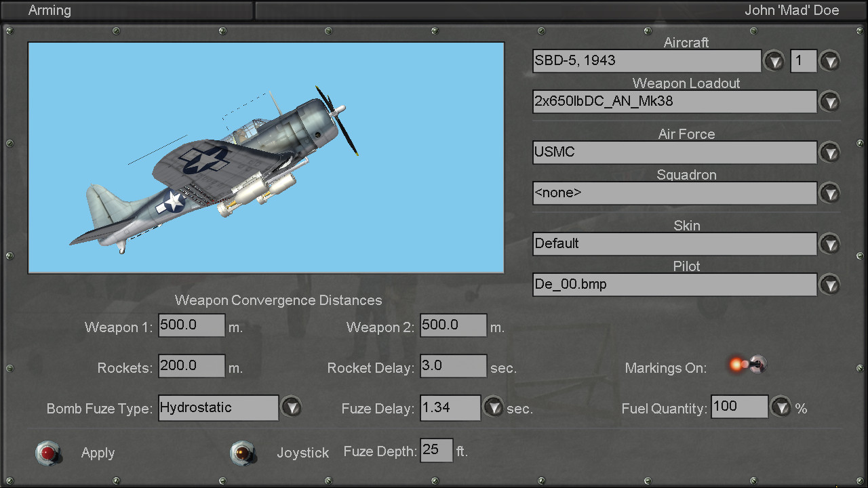This screenshot has height=488, width=868.
Task: Toggle the Markings On switch
Action: tap(747, 365)
